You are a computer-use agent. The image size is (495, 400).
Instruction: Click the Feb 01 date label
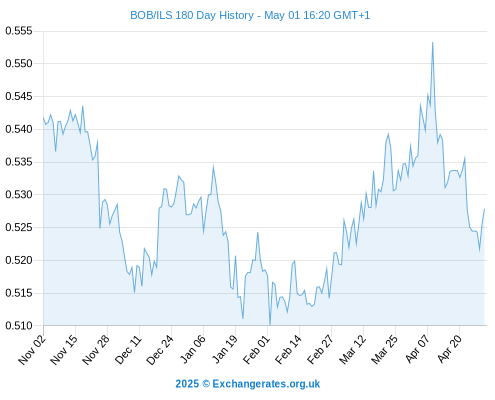[x=256, y=350]
